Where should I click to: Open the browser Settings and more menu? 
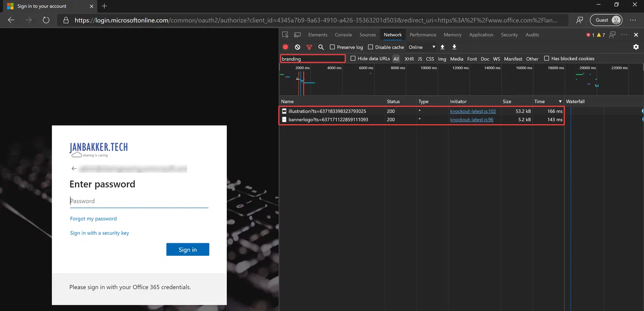[633, 20]
